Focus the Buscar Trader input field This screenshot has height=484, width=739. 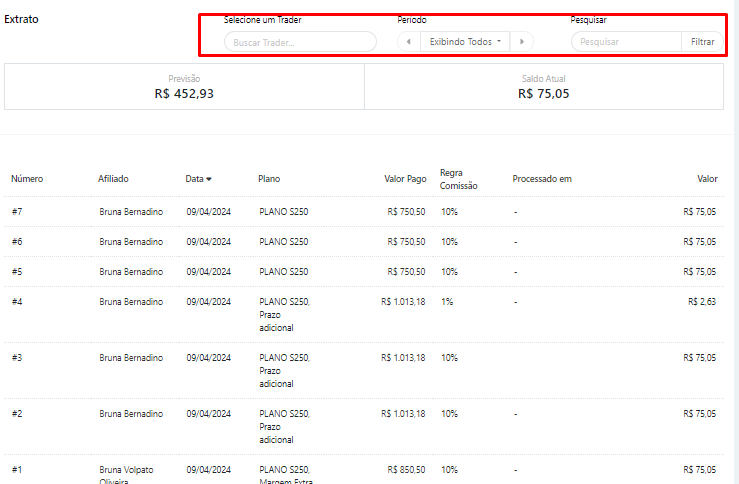[x=299, y=42]
